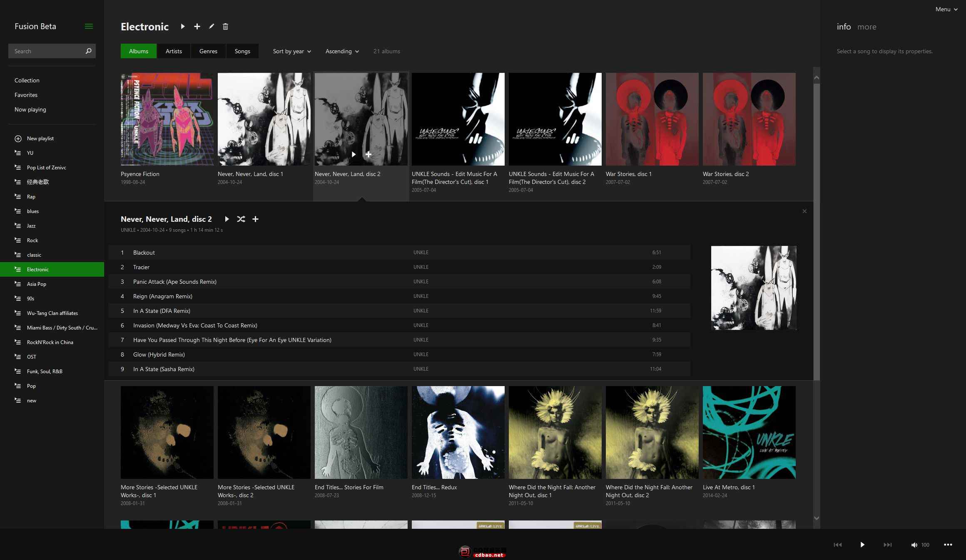The height and width of the screenshot is (560, 966).
Task: Open the Psyence Fiction album cover
Action: click(x=167, y=119)
